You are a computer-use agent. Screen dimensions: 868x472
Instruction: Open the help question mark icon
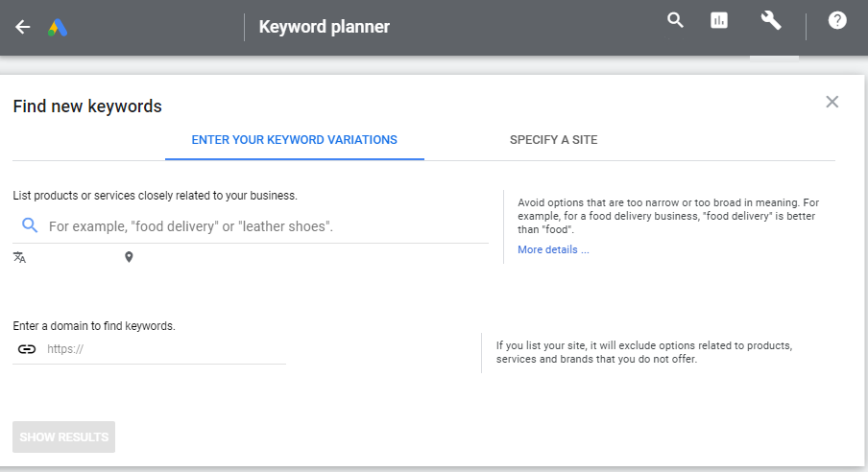tap(837, 20)
